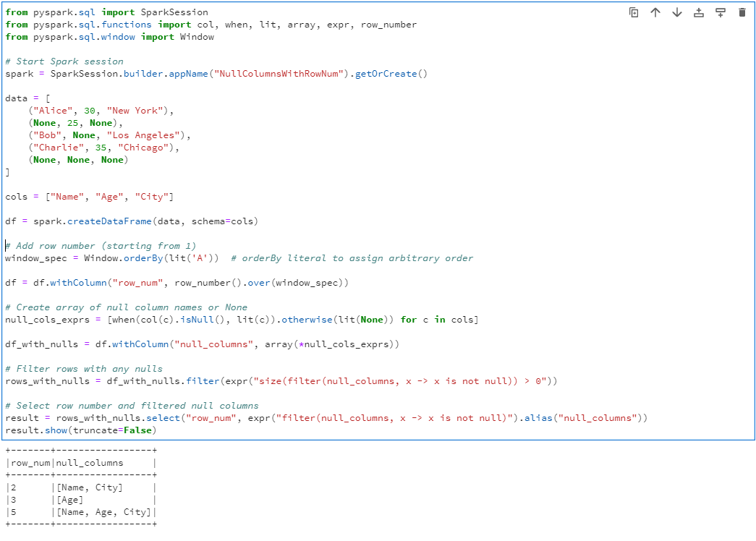
Task: Delete this cell using the trash icon
Action: click(x=742, y=12)
